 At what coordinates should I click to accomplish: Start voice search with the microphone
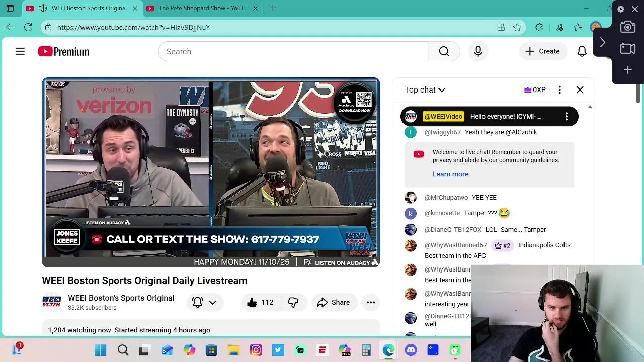coord(478,51)
